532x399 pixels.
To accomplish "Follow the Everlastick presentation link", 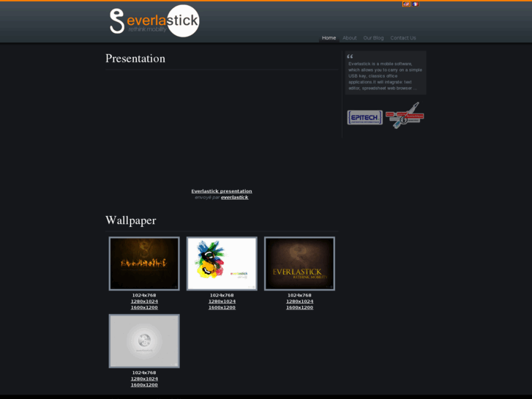I will click(222, 191).
